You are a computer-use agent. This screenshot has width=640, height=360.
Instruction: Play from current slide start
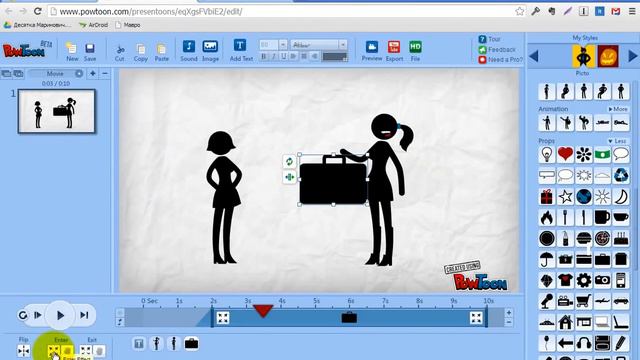pos(38,315)
